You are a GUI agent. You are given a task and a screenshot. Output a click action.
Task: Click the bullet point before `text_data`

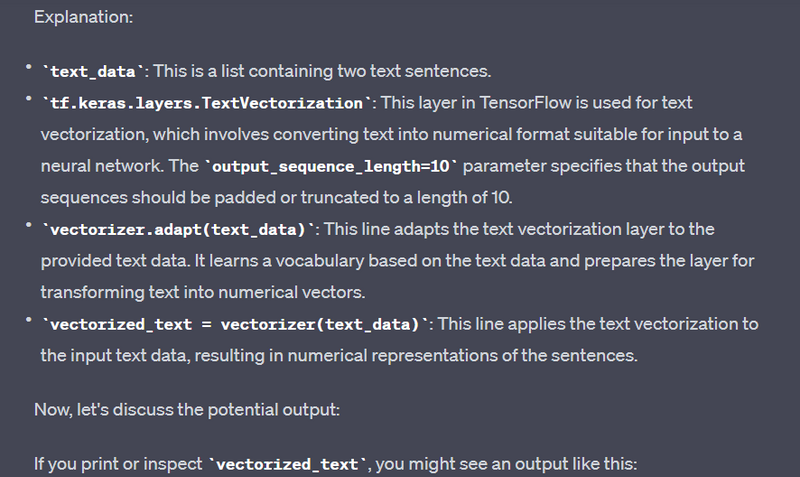30,68
